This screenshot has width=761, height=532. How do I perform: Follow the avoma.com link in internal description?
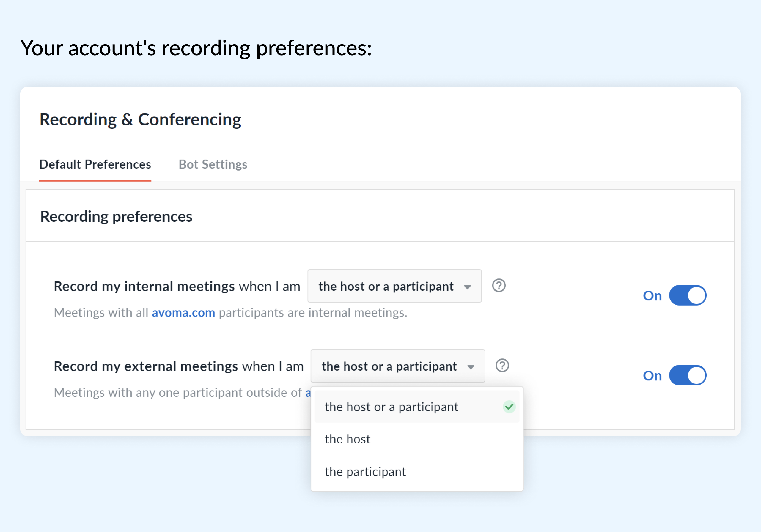[183, 313]
